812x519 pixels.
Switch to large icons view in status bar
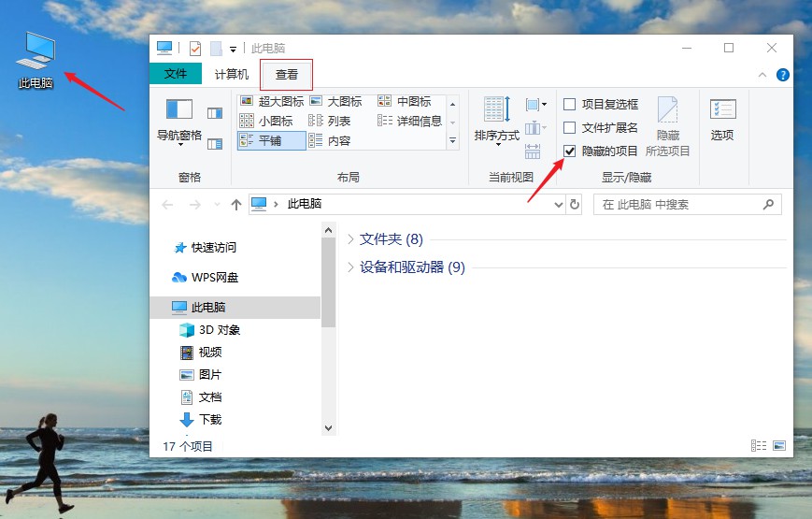click(x=779, y=446)
